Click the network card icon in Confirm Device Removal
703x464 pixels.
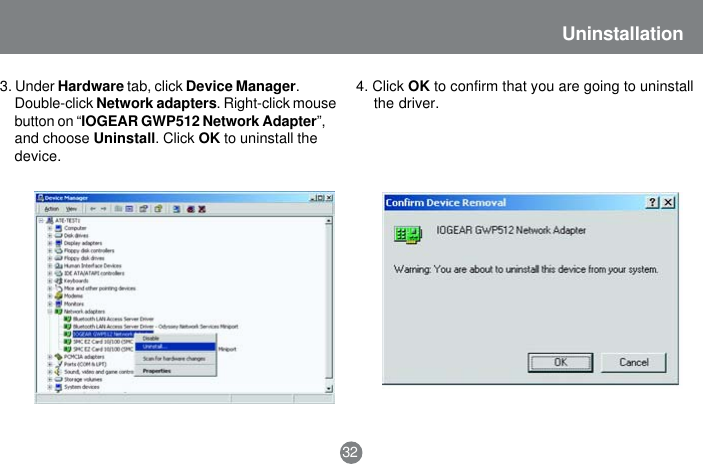pyautogui.click(x=408, y=234)
